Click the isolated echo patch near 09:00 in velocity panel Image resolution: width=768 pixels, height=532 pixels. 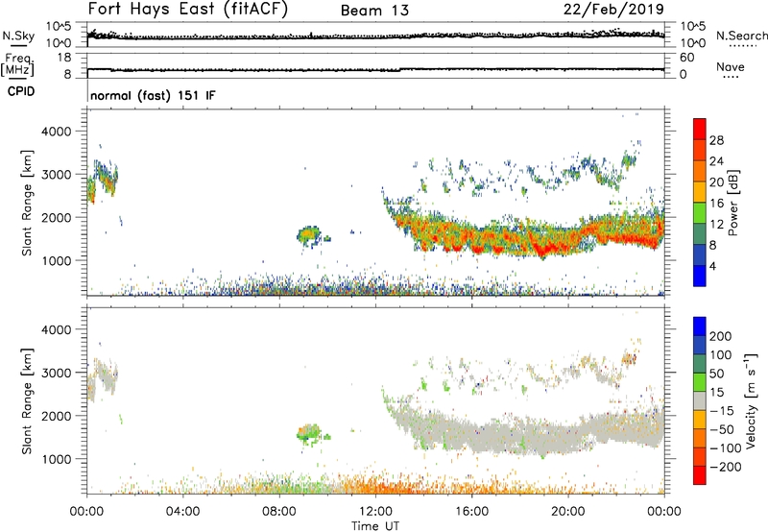(x=310, y=434)
